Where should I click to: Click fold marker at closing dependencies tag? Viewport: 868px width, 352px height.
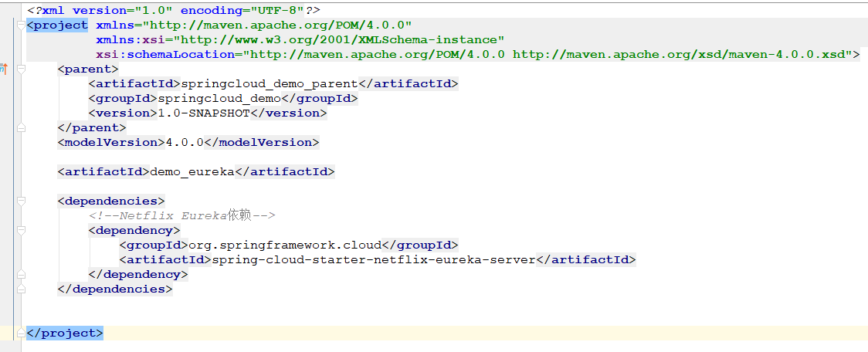(21, 289)
